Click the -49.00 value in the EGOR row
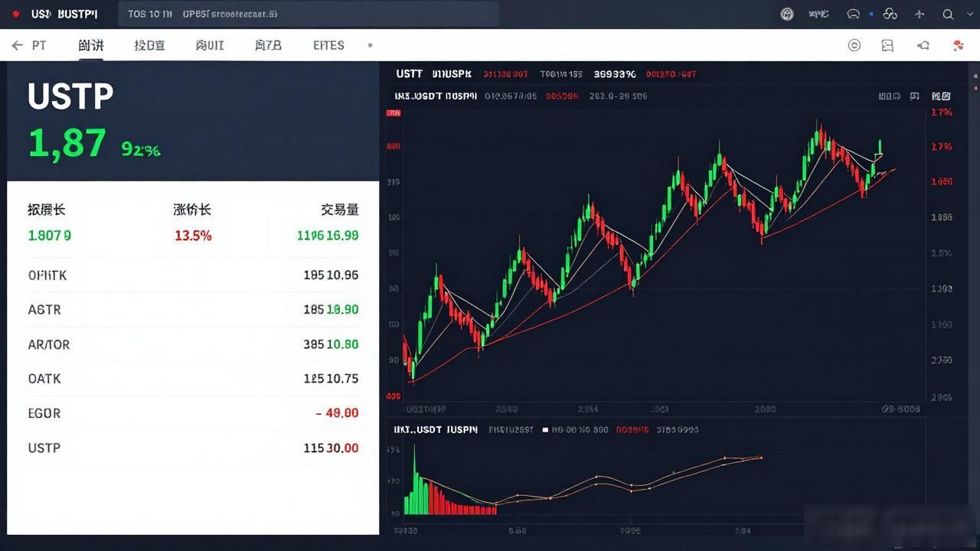 tap(337, 413)
